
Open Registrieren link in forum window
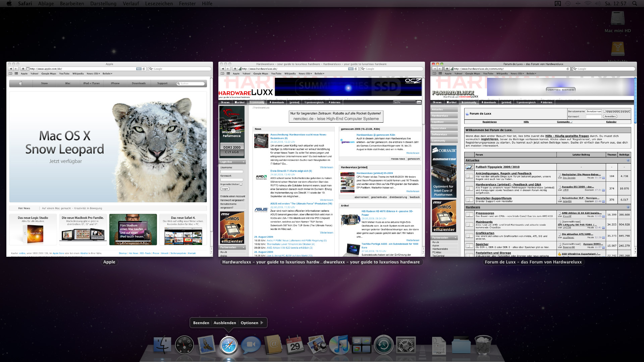click(489, 122)
